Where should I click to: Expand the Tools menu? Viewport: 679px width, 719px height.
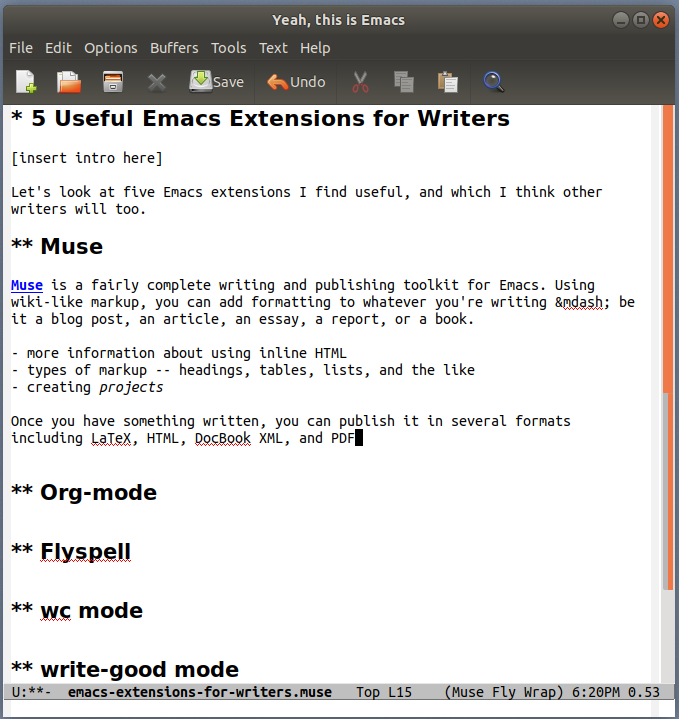pos(228,48)
